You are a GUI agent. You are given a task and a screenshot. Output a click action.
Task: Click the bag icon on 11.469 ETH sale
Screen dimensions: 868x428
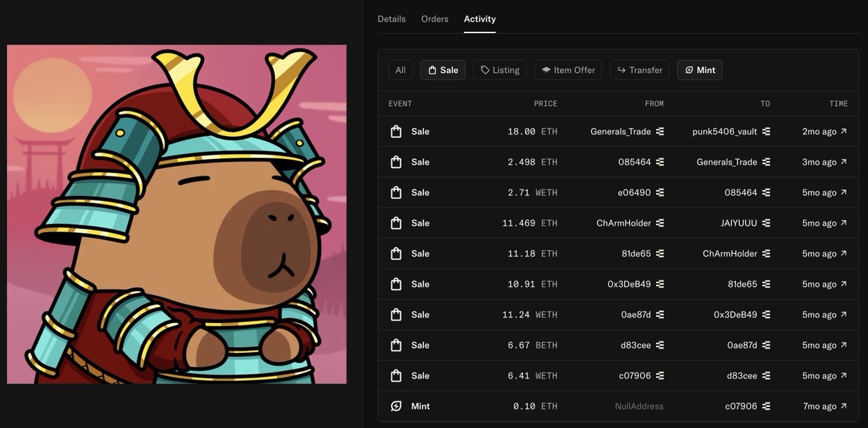(x=396, y=223)
